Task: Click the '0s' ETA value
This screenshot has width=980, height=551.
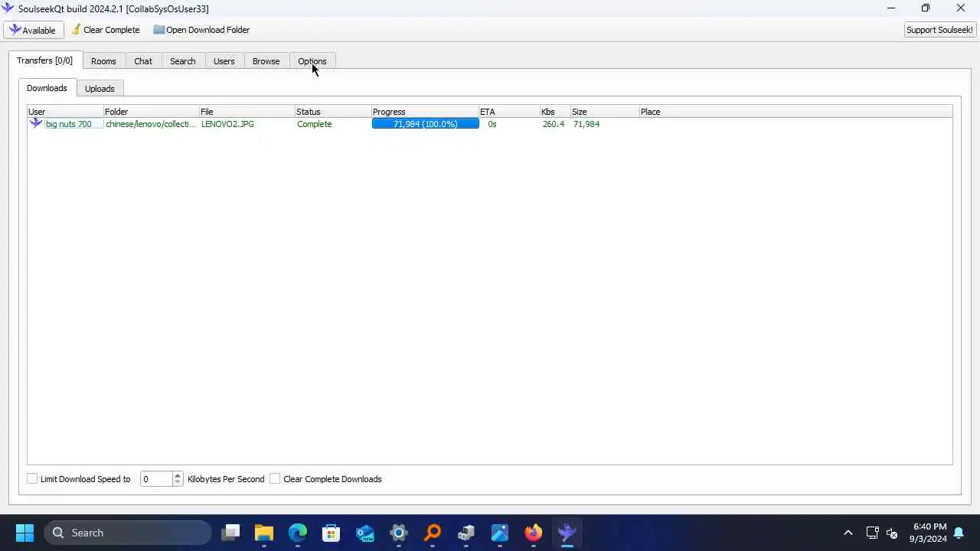Action: 492,124
